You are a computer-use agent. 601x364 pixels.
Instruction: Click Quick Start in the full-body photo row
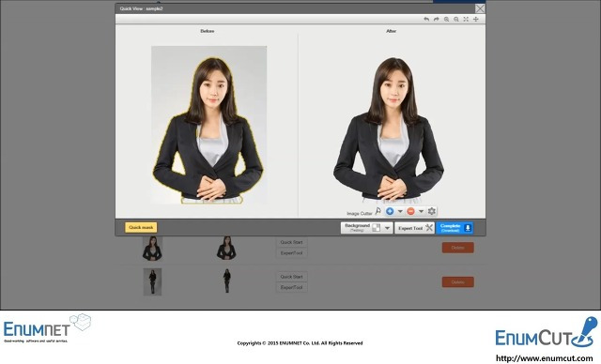(x=291, y=277)
